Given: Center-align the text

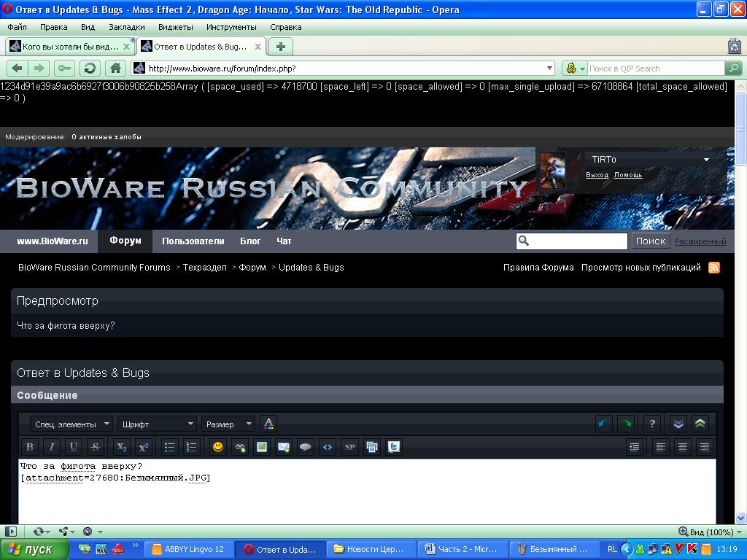Looking at the screenshot, I should click(682, 447).
